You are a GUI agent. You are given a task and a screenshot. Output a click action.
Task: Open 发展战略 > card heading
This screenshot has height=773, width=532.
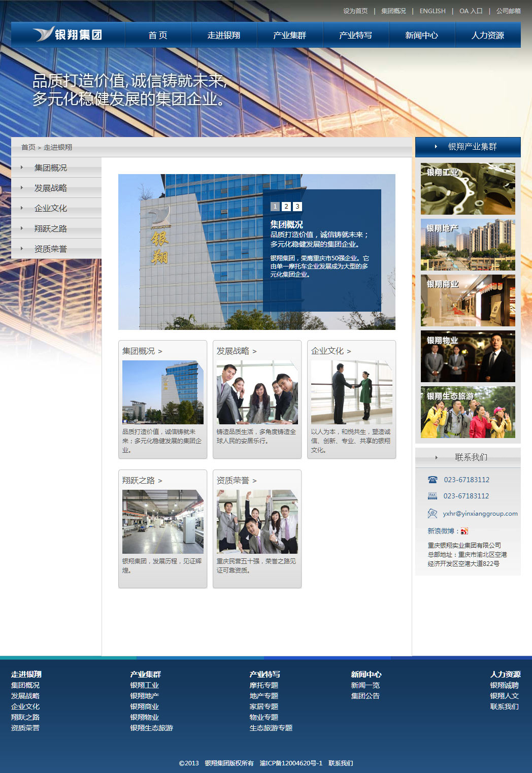[x=237, y=351]
